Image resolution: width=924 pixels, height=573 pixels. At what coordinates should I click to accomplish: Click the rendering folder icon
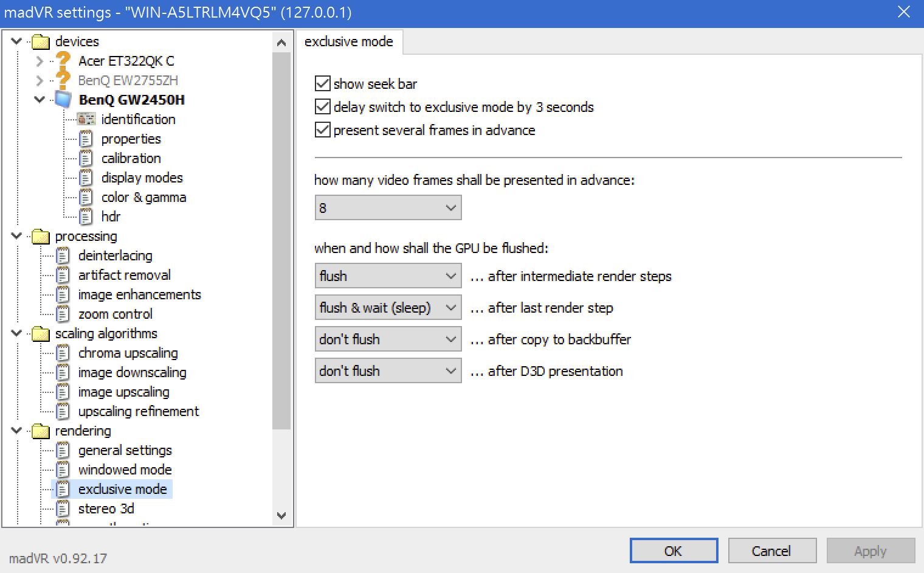[41, 431]
